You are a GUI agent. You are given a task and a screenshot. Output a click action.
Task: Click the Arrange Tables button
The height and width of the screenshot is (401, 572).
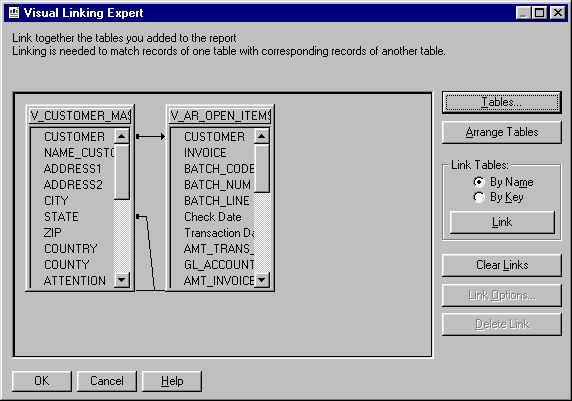(502, 132)
